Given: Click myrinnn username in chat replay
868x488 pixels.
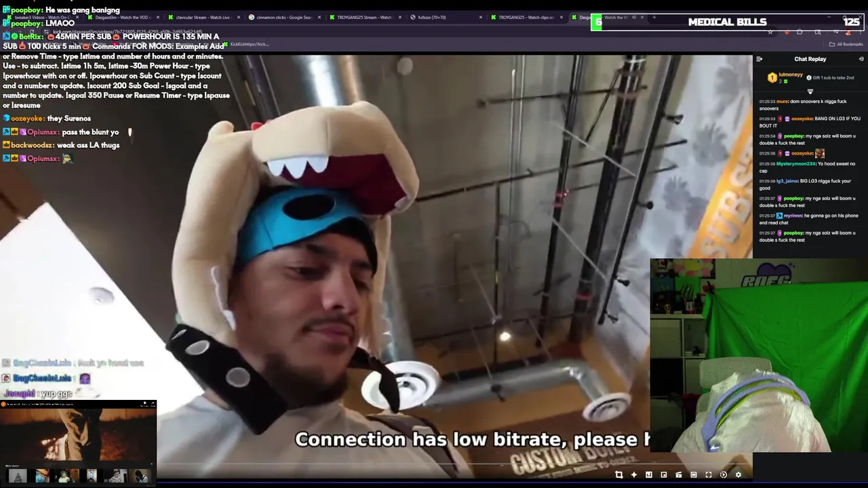Looking at the screenshot, I should pyautogui.click(x=793, y=216).
